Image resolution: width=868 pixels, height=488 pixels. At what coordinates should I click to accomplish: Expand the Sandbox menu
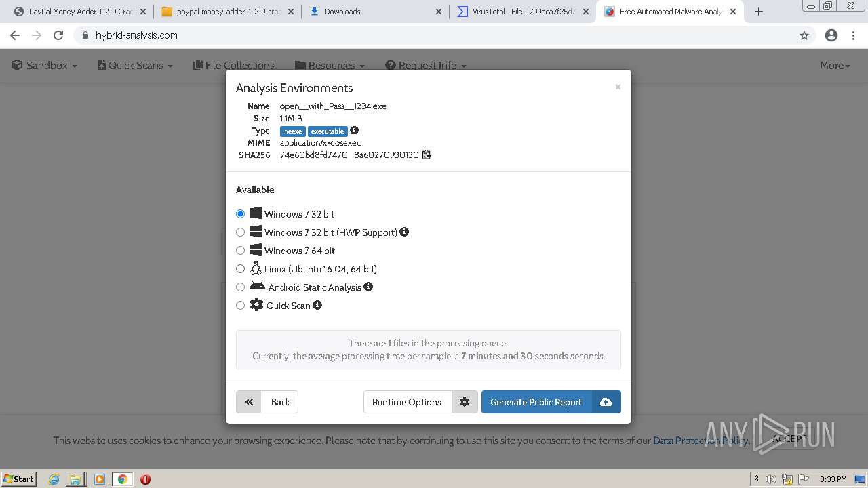(45, 65)
